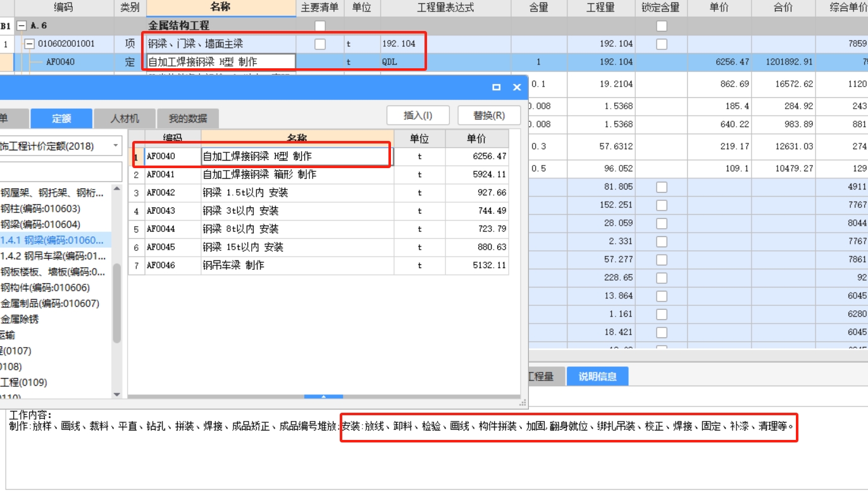Select tree node 金属除锈
868x493 pixels.
(x=19, y=319)
